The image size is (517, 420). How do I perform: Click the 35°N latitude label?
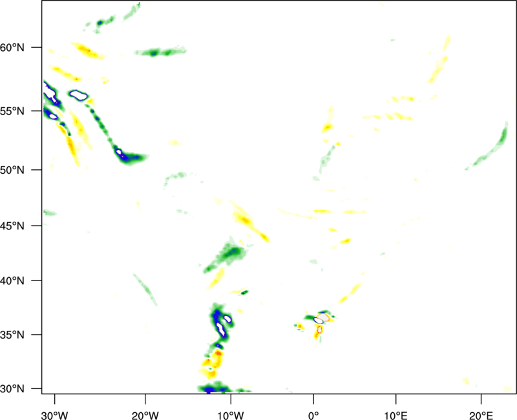pos(12,335)
